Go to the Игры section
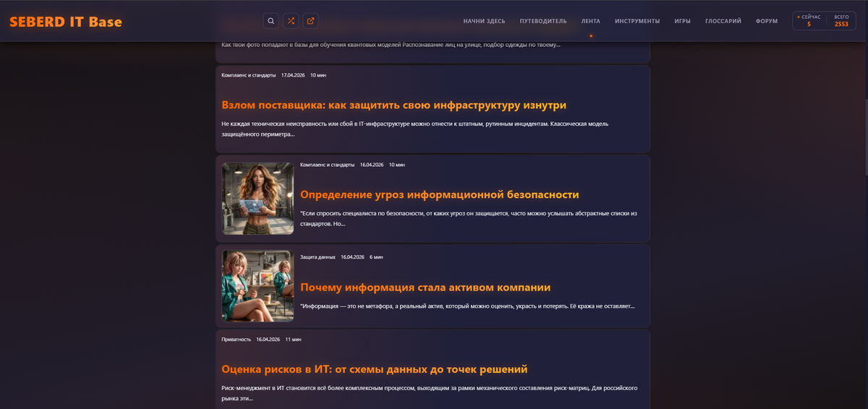This screenshot has width=868, height=409. click(682, 22)
